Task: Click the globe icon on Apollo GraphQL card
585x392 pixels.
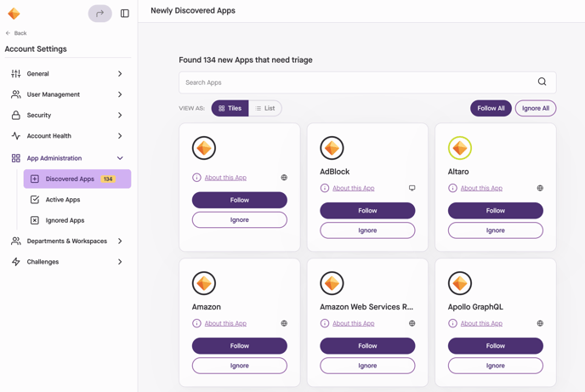Action: (540, 323)
